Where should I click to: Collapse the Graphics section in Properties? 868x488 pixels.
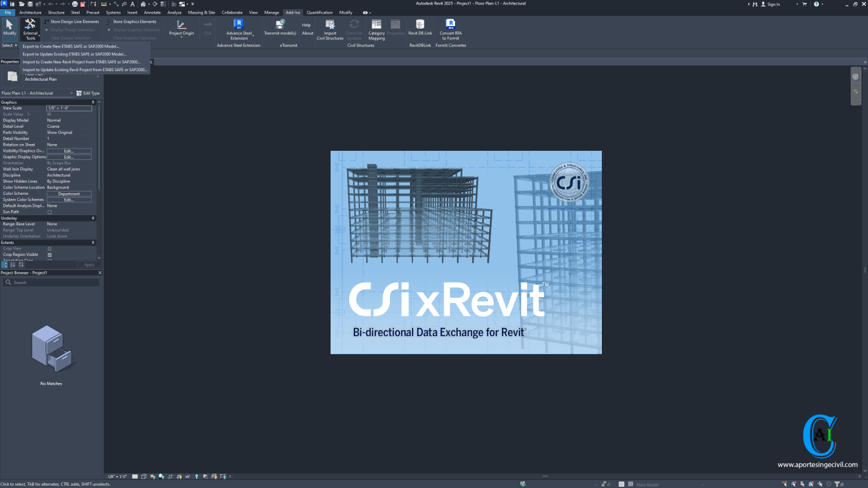(x=93, y=102)
